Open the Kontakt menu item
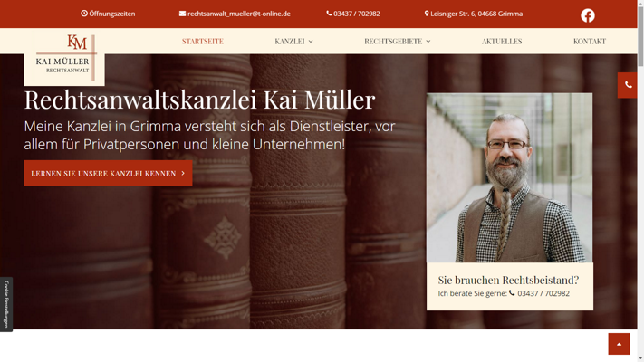644x362 pixels. pyautogui.click(x=590, y=41)
